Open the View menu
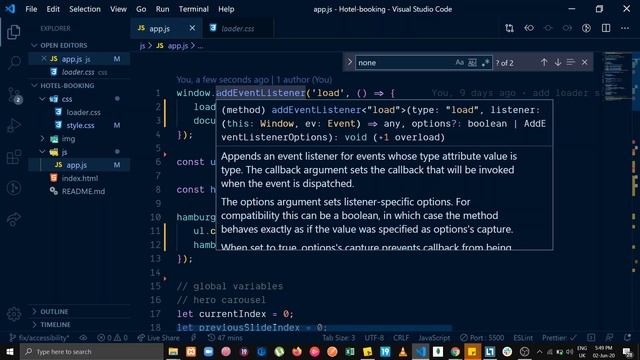Screen dimensions: 640x360 point(118,9)
